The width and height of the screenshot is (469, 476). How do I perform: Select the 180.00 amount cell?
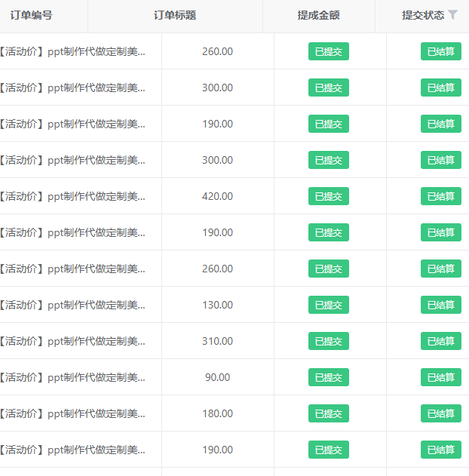click(217, 413)
